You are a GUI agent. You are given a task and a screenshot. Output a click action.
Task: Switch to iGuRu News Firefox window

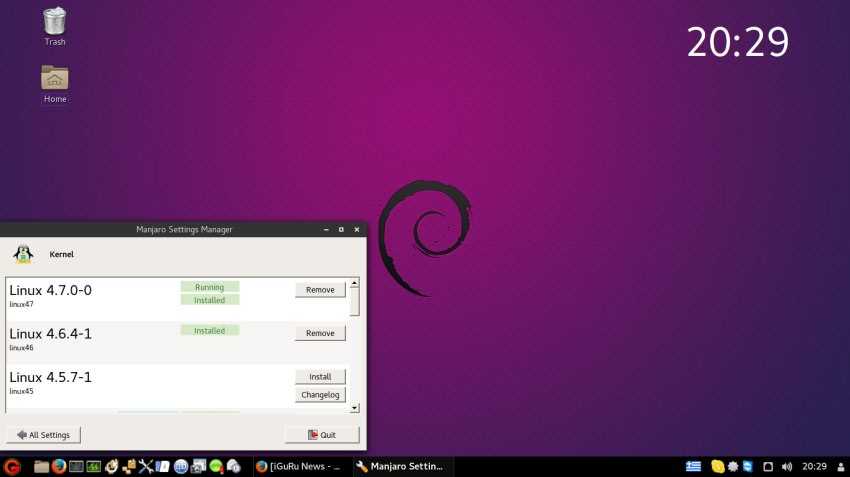[x=301, y=466]
